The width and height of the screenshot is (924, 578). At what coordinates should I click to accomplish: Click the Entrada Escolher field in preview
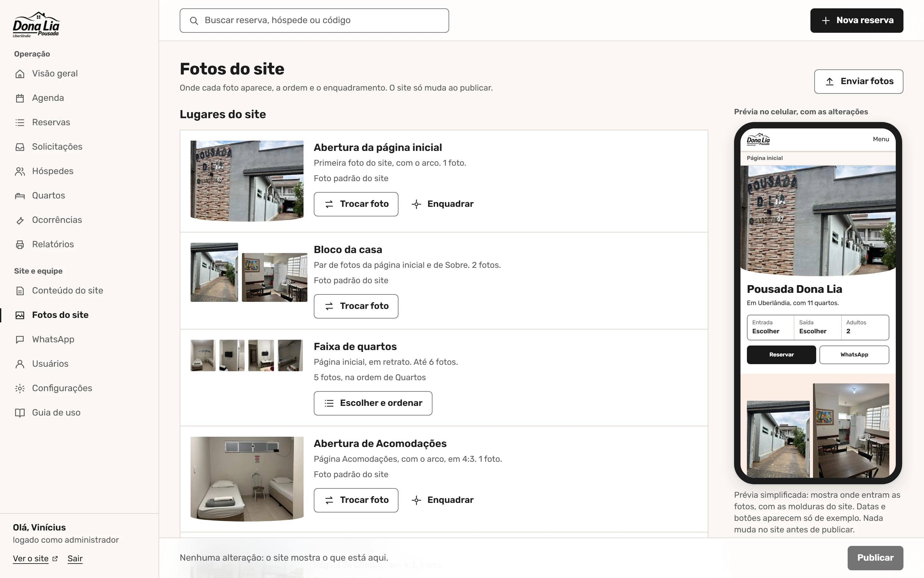[770, 327]
